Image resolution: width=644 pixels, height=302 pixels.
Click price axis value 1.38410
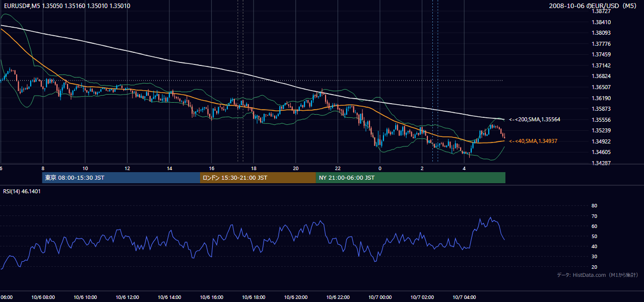click(x=602, y=22)
